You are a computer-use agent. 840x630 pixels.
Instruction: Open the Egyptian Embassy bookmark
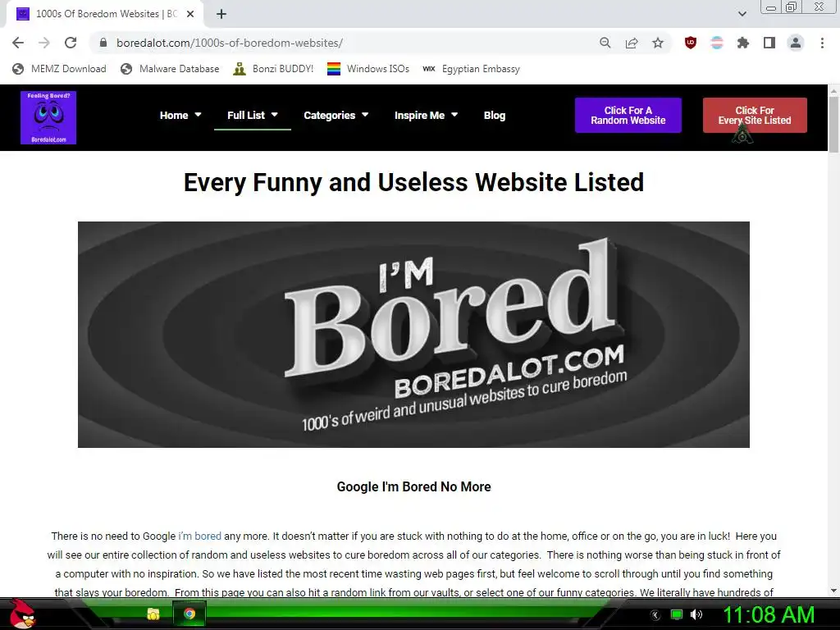(x=471, y=69)
